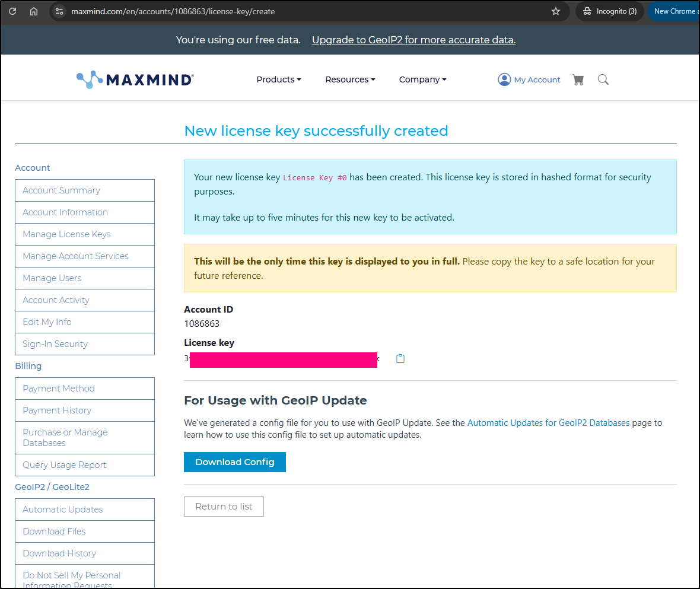Open site information icon in address bar
This screenshot has height=589, width=700.
(59, 11)
